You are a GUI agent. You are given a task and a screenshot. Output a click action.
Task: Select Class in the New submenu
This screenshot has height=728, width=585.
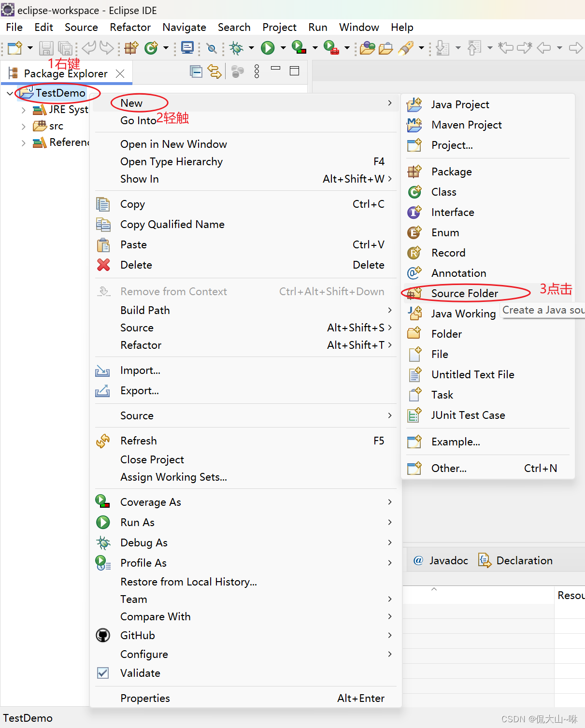488,192
